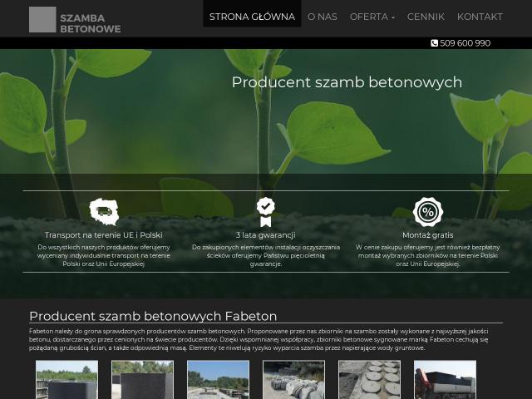The width and height of the screenshot is (532, 399).
Task: Open the second thumbnail showing a black concrete tank
Action: click(x=142, y=380)
